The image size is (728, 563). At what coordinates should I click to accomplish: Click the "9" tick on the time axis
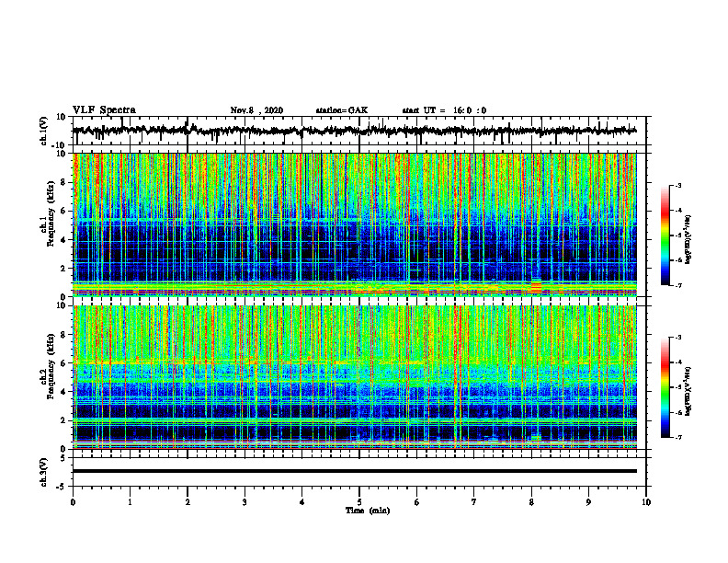coord(588,502)
